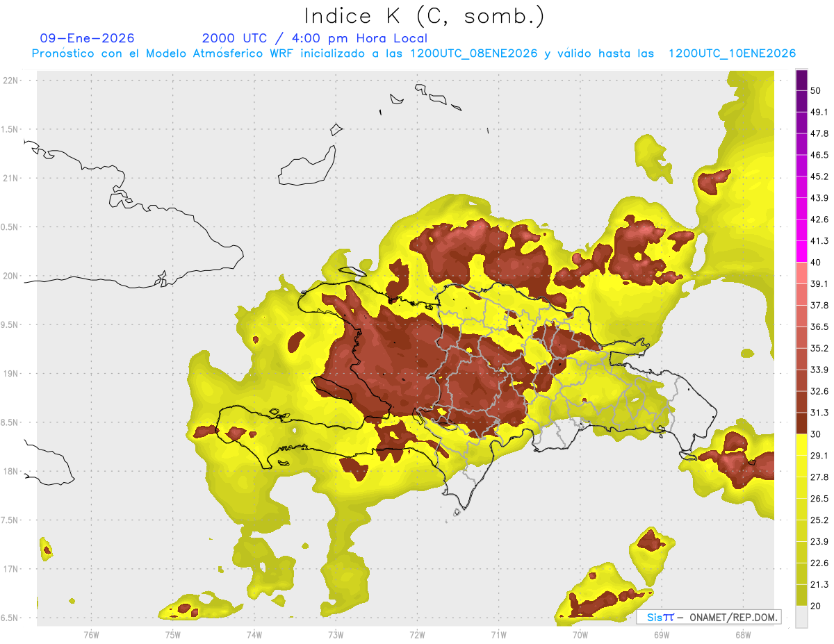Click the legend value '36.5'
The height and width of the screenshot is (644, 834).
[x=819, y=327]
